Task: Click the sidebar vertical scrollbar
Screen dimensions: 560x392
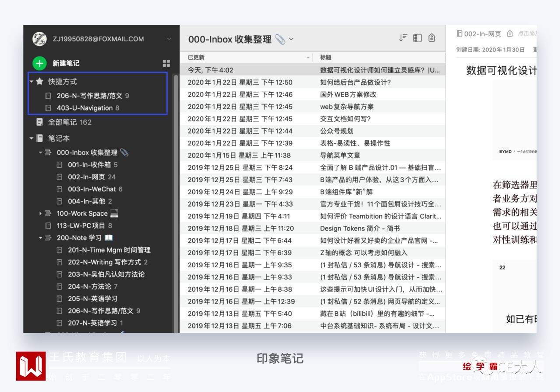Action: [x=176, y=203]
